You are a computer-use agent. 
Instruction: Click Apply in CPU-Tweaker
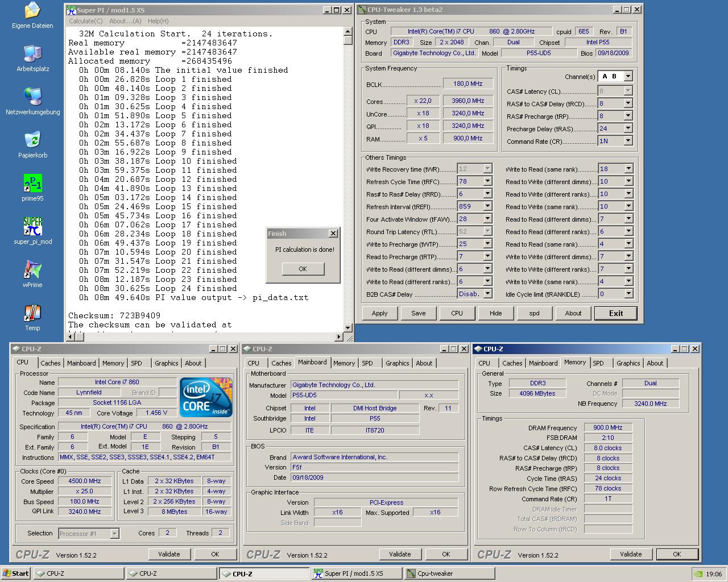tap(379, 313)
